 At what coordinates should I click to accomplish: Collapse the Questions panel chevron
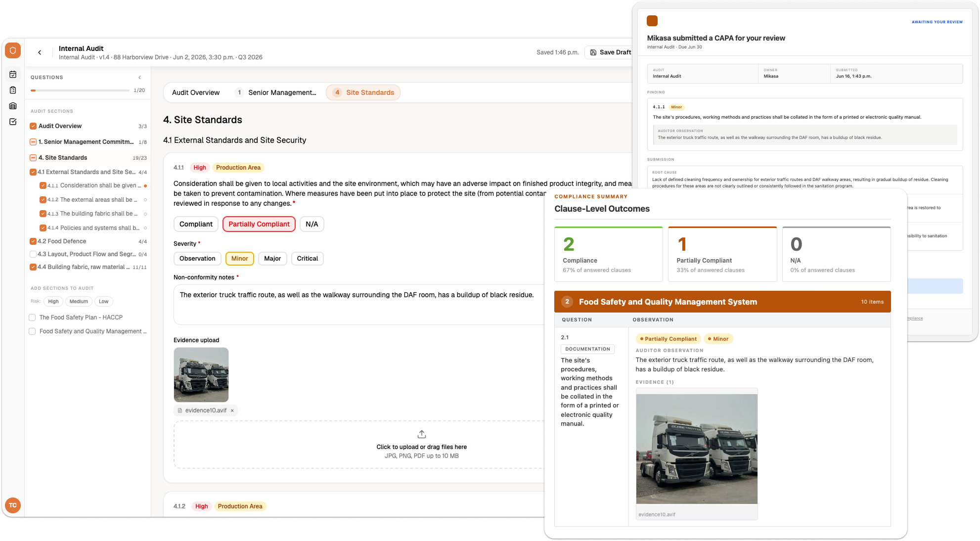[140, 77]
